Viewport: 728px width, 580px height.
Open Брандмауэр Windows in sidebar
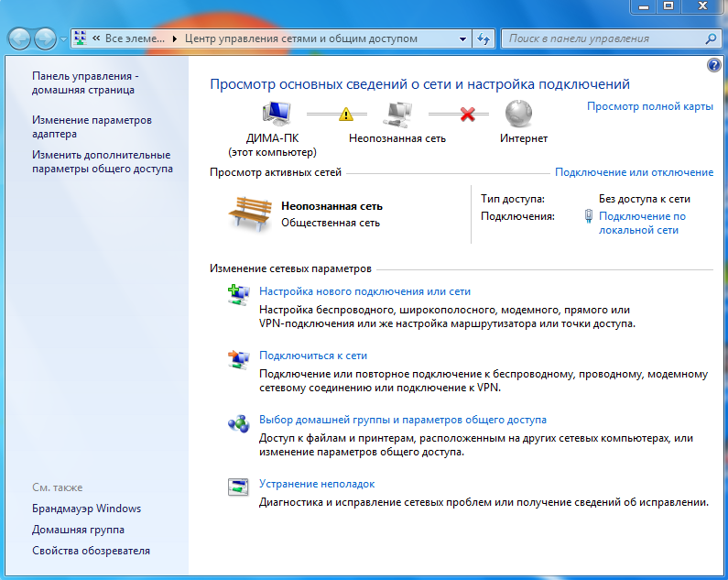[x=86, y=509]
